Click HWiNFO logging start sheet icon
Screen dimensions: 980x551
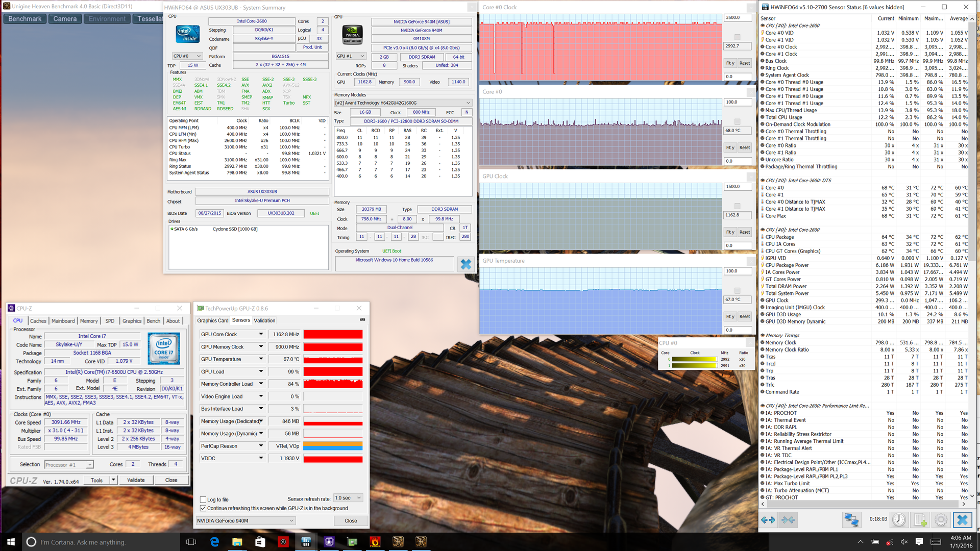click(920, 520)
